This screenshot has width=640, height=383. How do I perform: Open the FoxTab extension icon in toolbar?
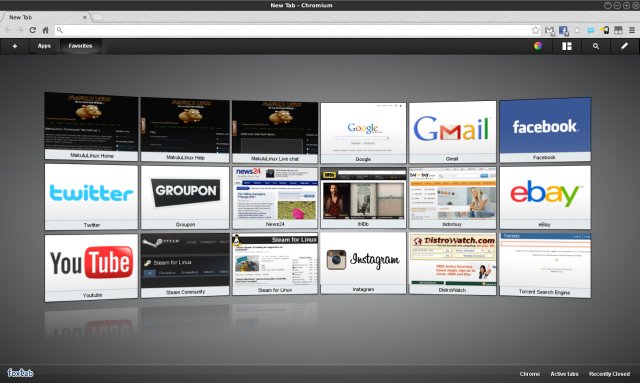pyautogui.click(x=618, y=30)
